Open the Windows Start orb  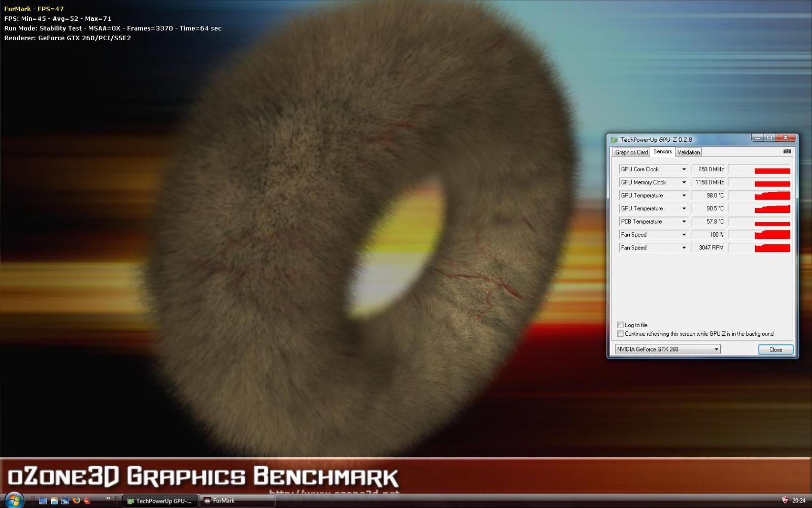pyautogui.click(x=14, y=500)
